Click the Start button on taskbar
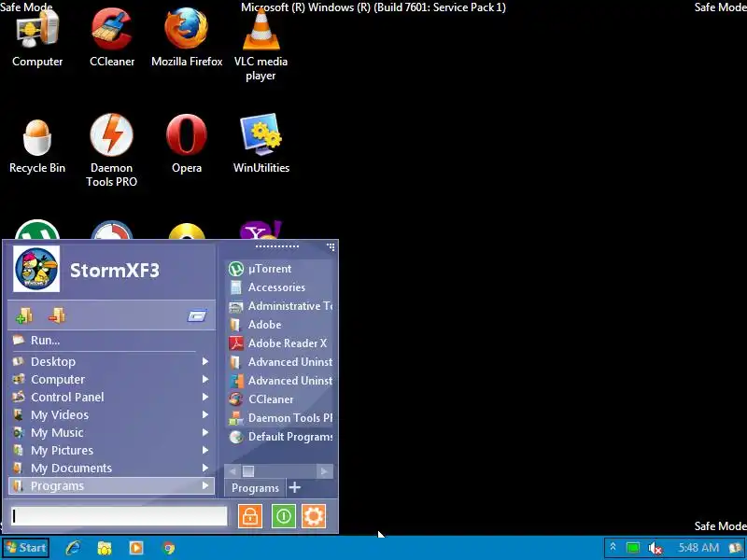 (25, 548)
